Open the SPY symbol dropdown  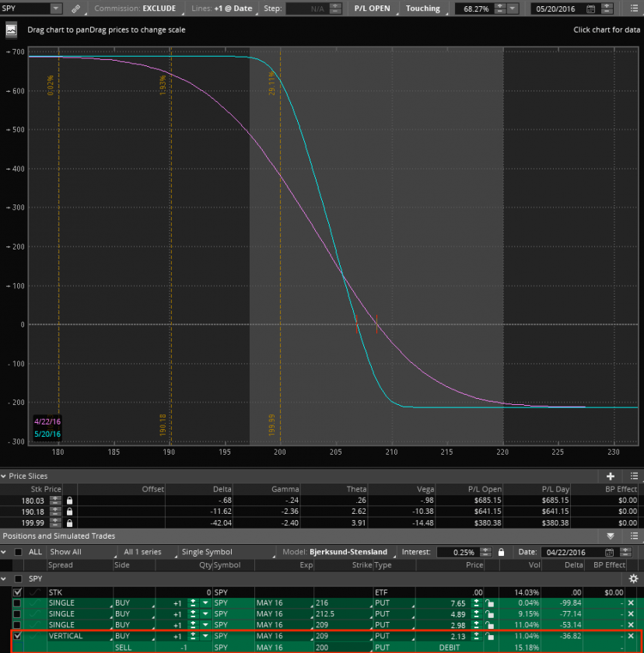click(x=56, y=9)
